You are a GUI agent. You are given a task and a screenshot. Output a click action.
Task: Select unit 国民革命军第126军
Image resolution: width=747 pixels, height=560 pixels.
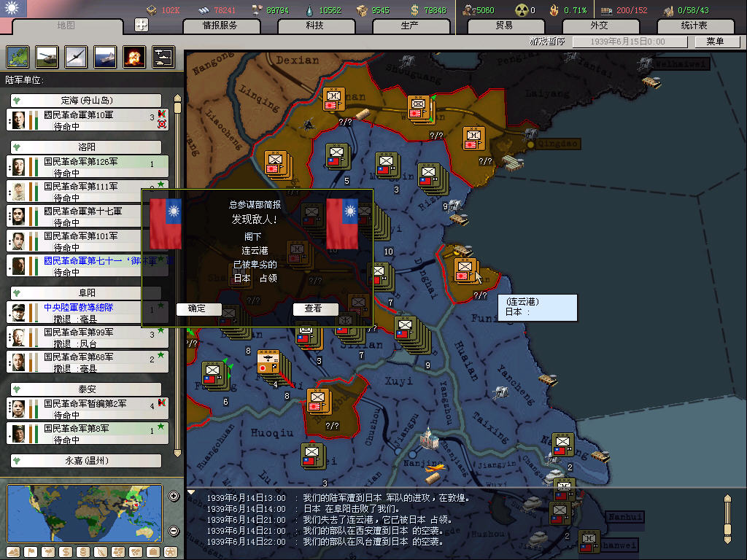(88, 167)
